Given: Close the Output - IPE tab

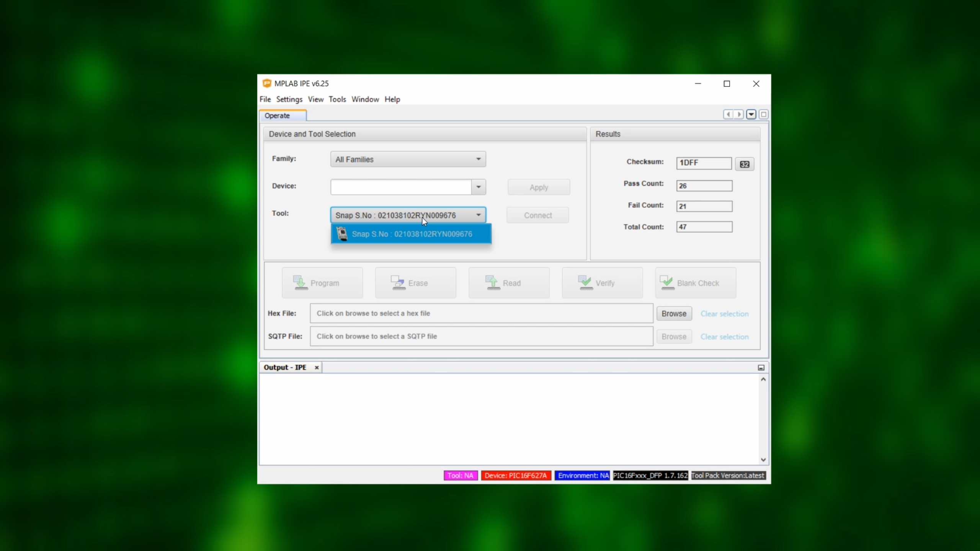Looking at the screenshot, I should [317, 367].
